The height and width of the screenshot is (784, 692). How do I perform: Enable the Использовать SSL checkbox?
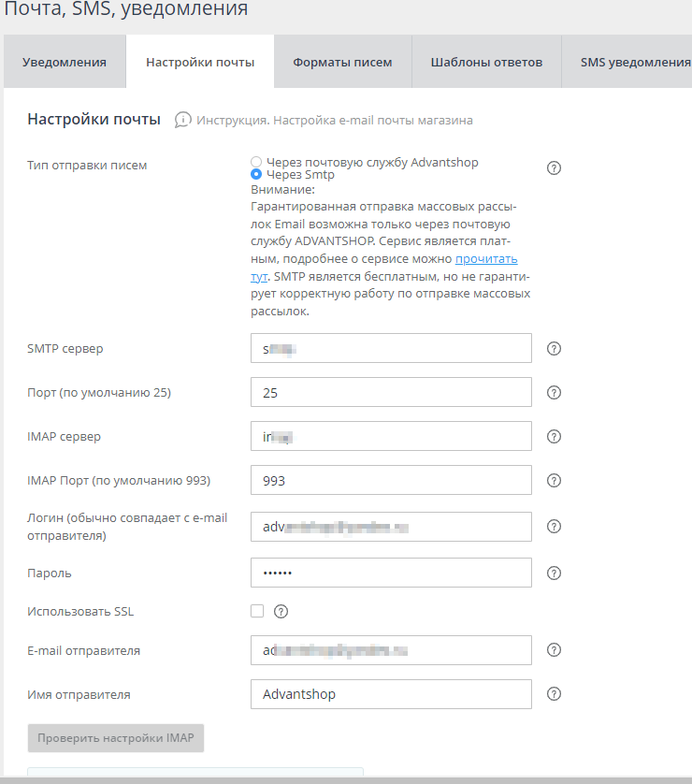[x=257, y=612]
